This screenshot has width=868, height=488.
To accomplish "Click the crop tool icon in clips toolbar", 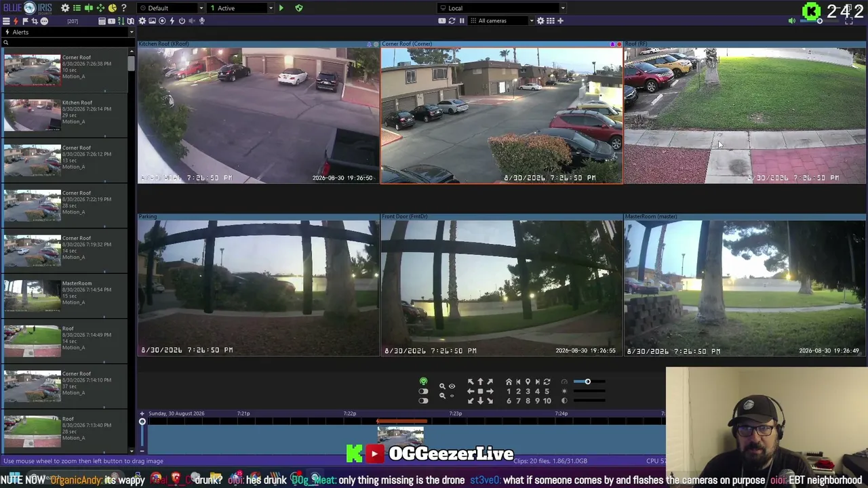I will pos(35,21).
